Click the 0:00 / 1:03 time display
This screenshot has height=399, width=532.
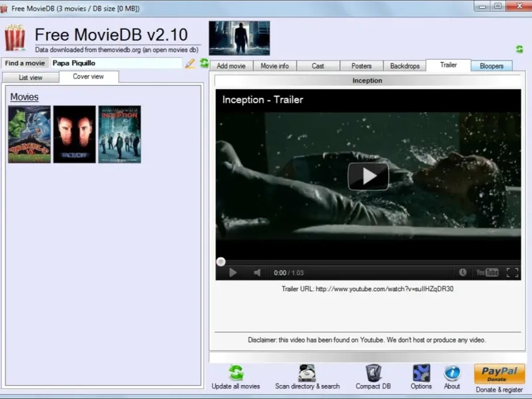289,273
